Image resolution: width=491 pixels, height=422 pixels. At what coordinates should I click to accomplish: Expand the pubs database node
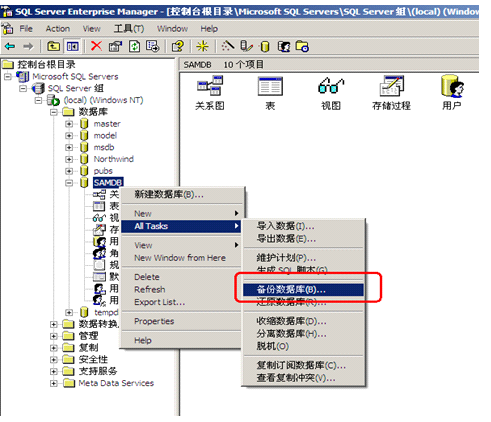69,171
